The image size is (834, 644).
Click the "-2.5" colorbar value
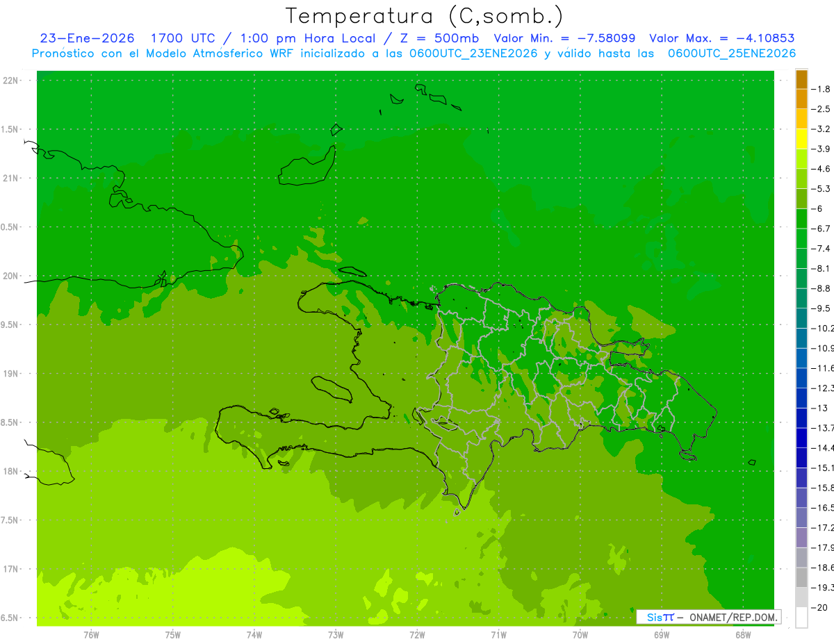[820, 109]
